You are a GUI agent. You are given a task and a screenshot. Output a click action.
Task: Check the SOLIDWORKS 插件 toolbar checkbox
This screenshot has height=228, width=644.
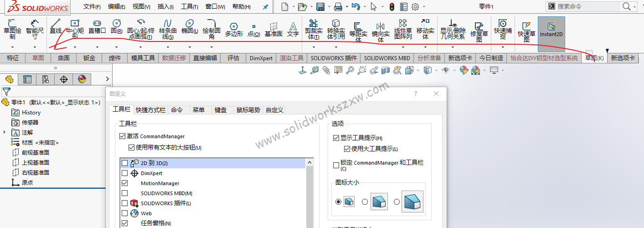(x=125, y=203)
